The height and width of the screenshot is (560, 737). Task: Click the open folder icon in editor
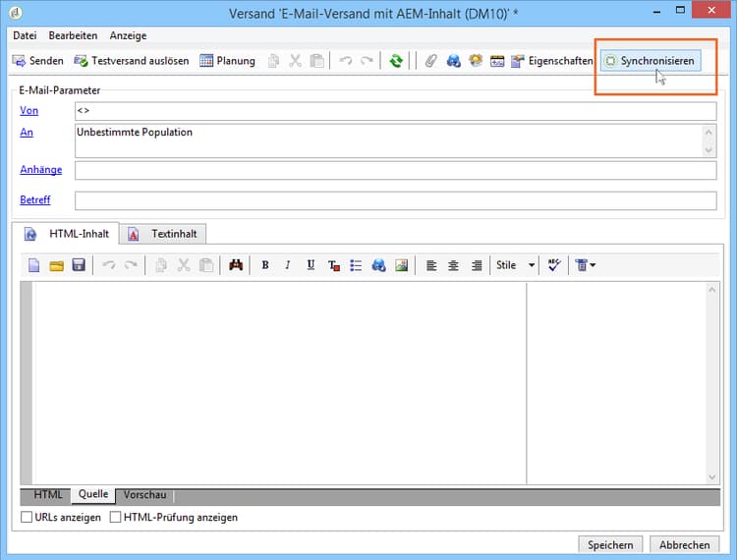[56, 266]
